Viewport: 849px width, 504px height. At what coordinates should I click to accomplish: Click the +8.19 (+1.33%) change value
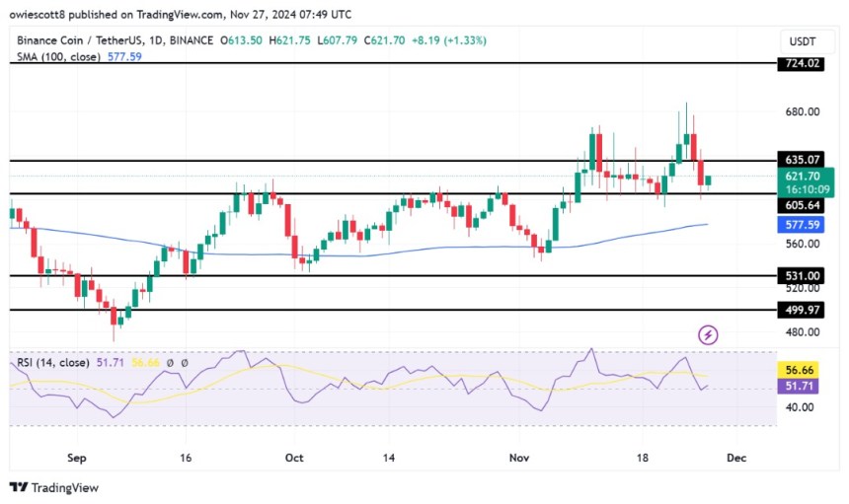(449, 40)
